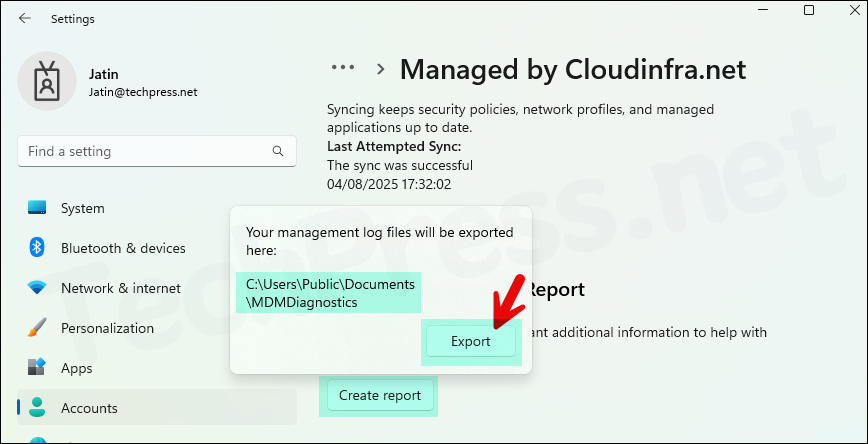The width and height of the screenshot is (868, 444).
Task: Click the Bluetooth icon in sidebar
Action: pyautogui.click(x=37, y=247)
